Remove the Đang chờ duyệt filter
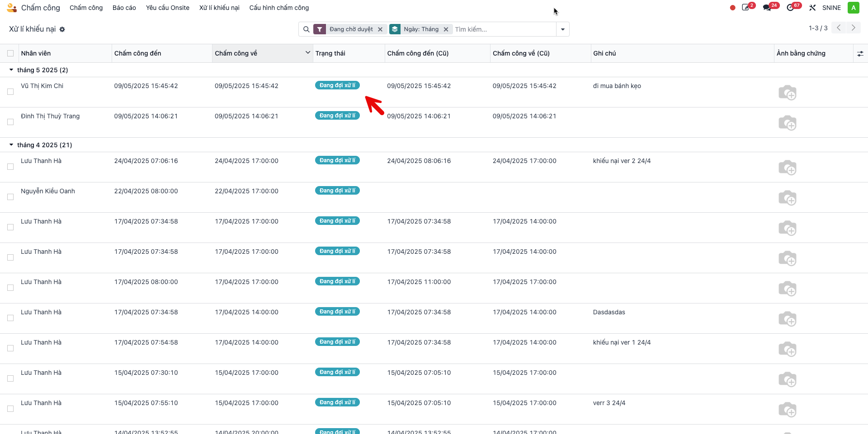Image resolution: width=868 pixels, height=434 pixels. 380,29
